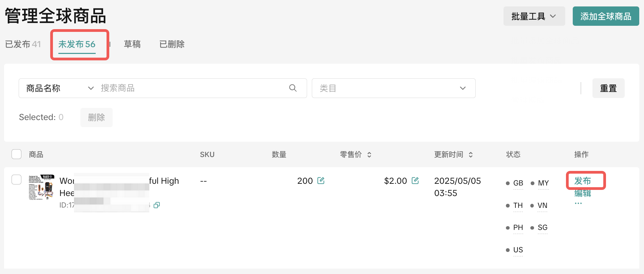This screenshot has width=644, height=274.
Task: Edit retail price $2.00 pencil icon
Action: click(415, 180)
